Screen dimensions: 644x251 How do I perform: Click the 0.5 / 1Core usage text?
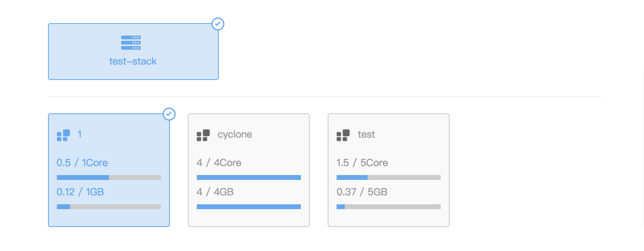pyautogui.click(x=82, y=163)
